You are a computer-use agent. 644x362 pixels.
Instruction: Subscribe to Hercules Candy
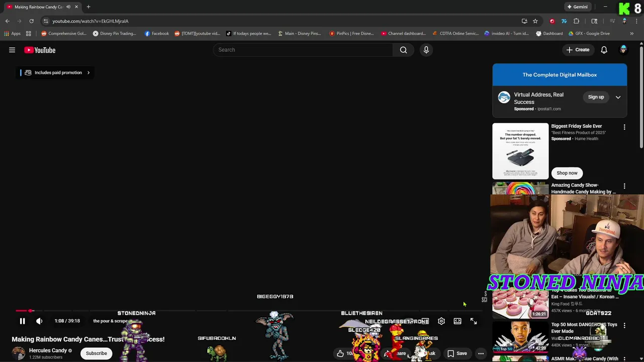click(x=96, y=353)
